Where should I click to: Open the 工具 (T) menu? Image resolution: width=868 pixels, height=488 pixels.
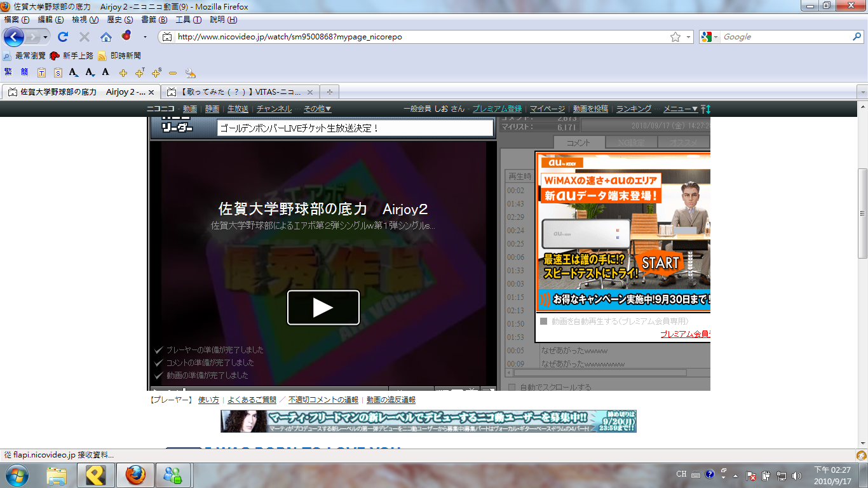(x=189, y=20)
